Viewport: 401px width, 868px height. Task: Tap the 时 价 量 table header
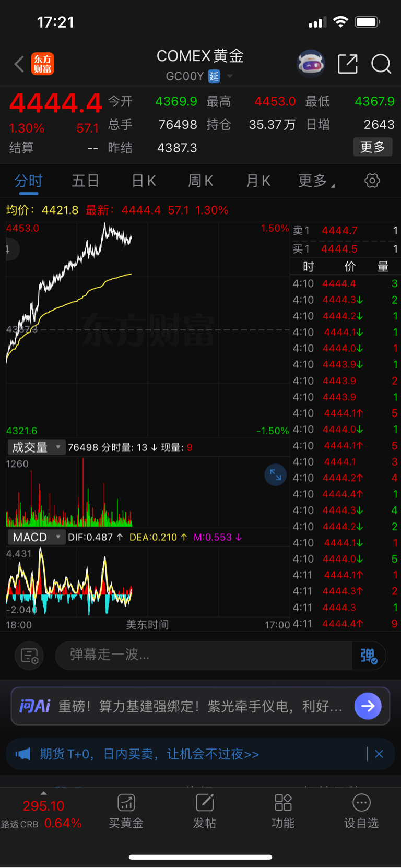tap(345, 267)
